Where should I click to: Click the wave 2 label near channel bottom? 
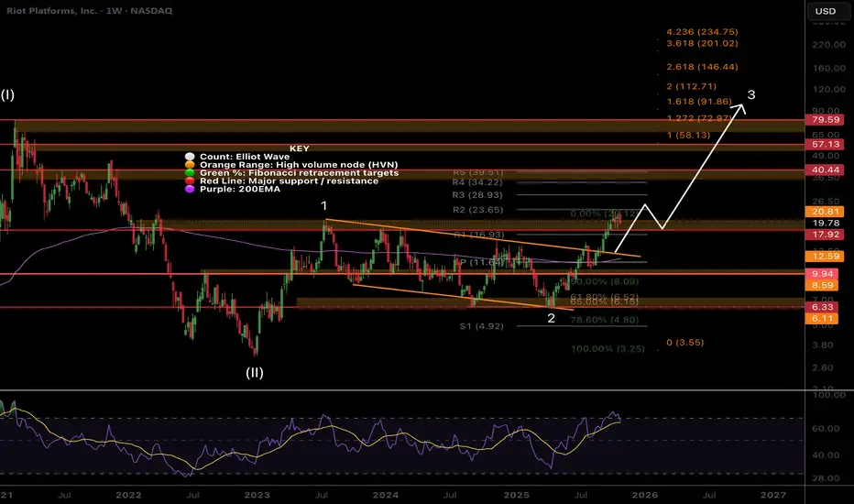[x=551, y=319]
